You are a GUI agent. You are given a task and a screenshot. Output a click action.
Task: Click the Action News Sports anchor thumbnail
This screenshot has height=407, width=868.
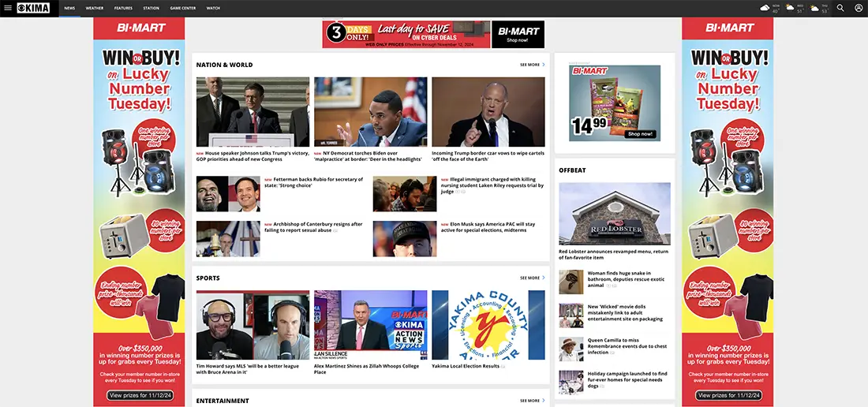coord(371,325)
